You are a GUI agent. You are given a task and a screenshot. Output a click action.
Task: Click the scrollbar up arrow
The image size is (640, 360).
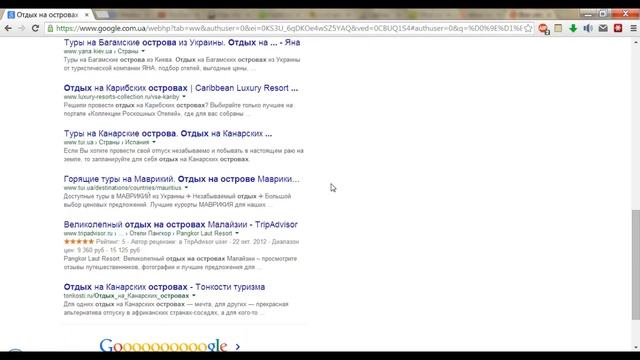636,42
